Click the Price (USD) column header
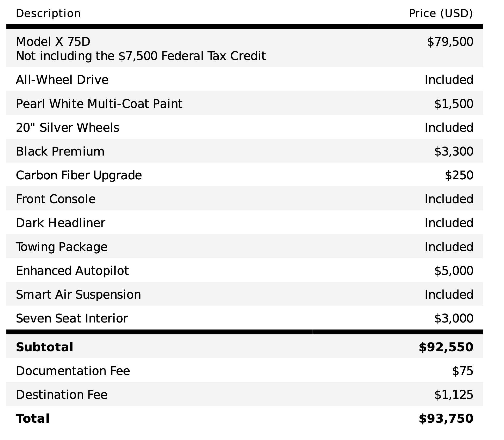This screenshot has height=440, width=504. 441,13
